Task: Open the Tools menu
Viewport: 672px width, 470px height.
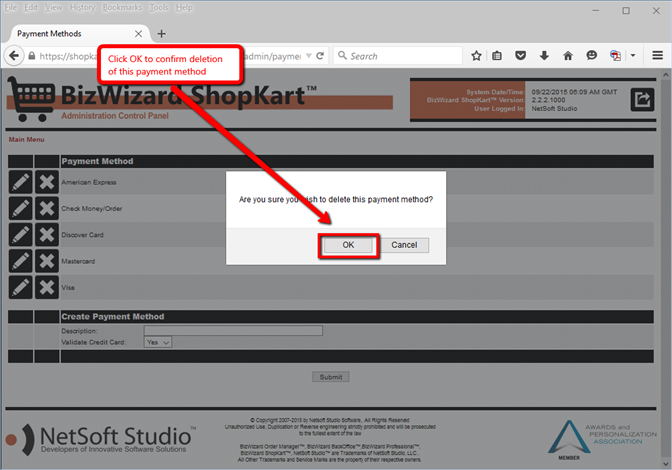Action: [159, 8]
